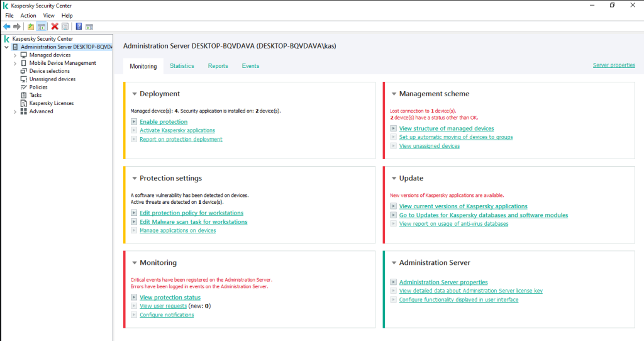This screenshot has height=341, width=644.
Task: Open the Action menu
Action: click(x=28, y=15)
